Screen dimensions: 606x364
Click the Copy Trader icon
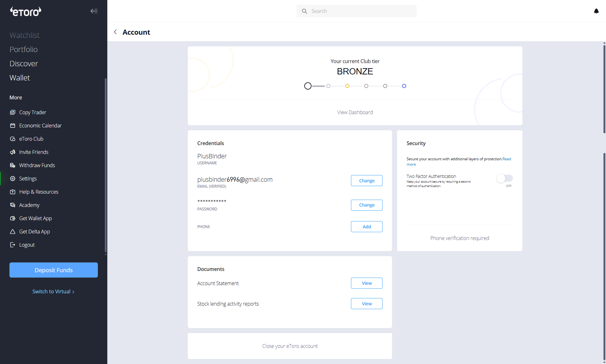point(13,112)
